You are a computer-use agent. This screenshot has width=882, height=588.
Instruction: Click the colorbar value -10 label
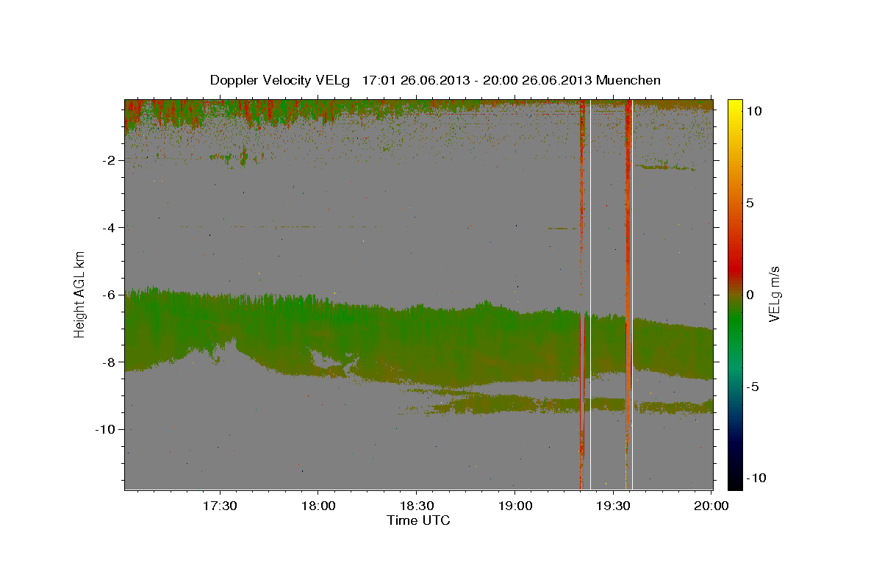point(756,478)
